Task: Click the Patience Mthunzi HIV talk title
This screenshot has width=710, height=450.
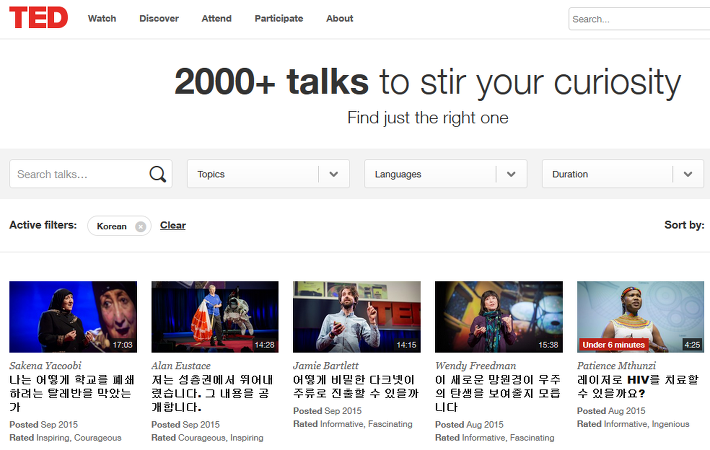Action: click(x=638, y=387)
